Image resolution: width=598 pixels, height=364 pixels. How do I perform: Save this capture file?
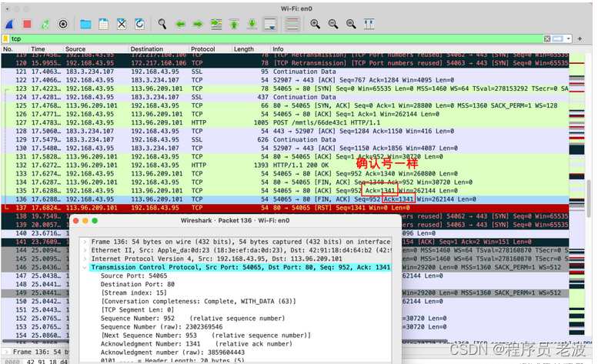tap(103, 25)
